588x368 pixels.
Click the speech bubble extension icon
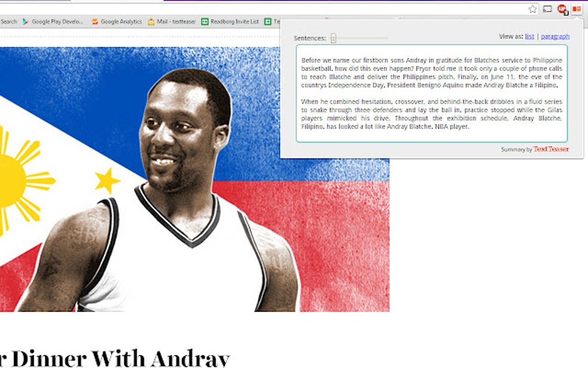click(547, 9)
